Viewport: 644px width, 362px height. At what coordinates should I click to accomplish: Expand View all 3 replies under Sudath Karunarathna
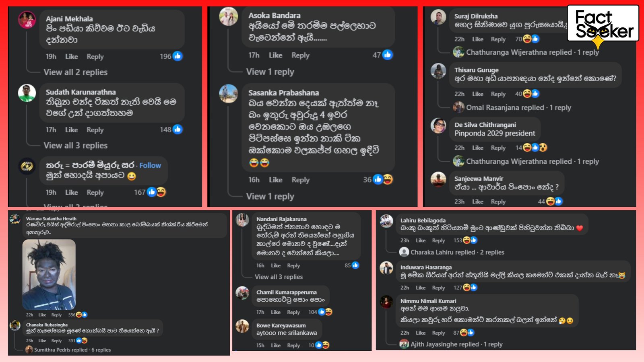pos(76,146)
